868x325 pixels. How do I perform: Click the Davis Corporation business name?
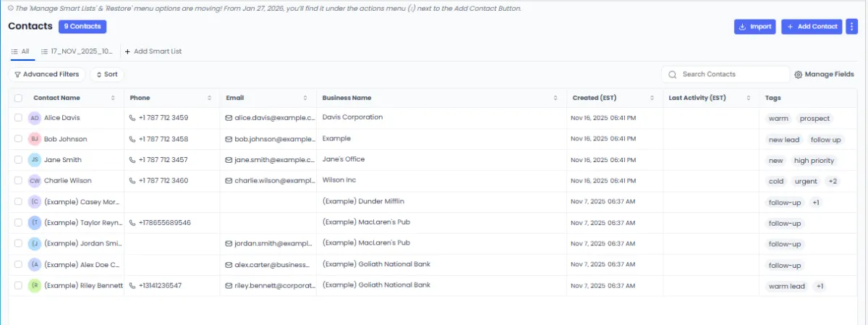(353, 117)
